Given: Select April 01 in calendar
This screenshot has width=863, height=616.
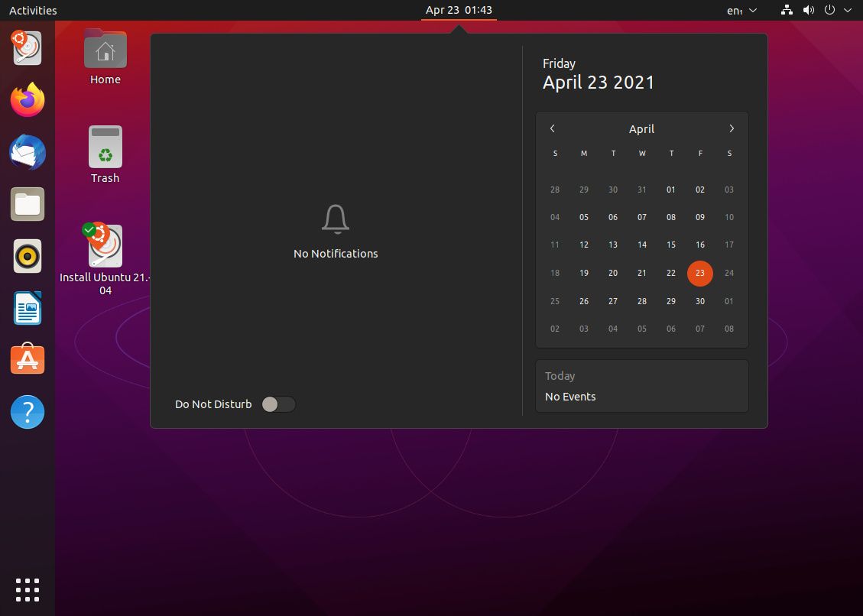Looking at the screenshot, I should [x=671, y=190].
